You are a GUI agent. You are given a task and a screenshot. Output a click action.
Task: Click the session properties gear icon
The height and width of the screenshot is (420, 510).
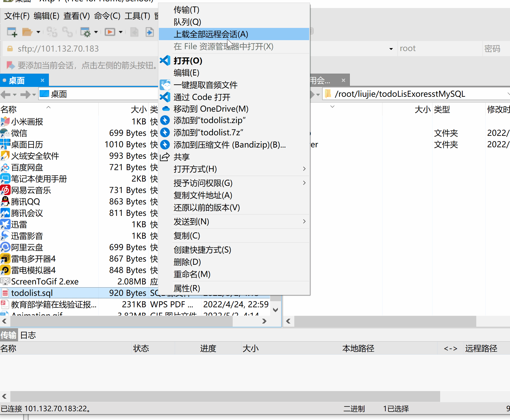[86, 32]
